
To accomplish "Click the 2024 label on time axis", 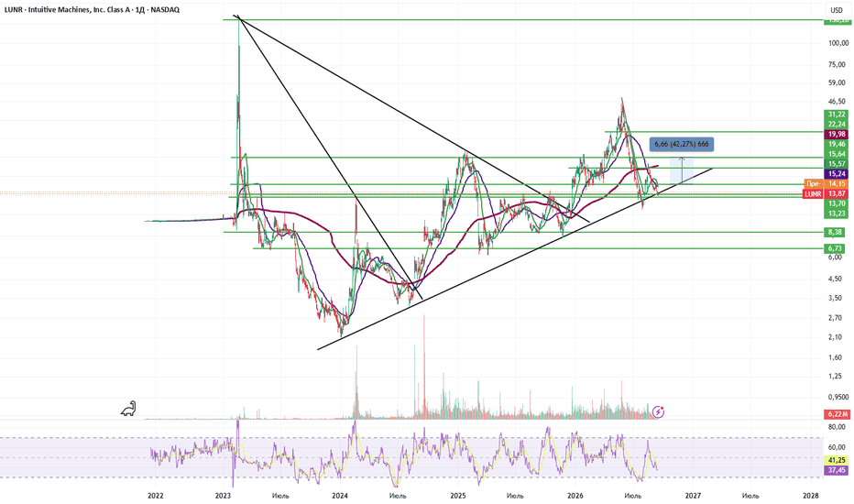I will [340, 496].
